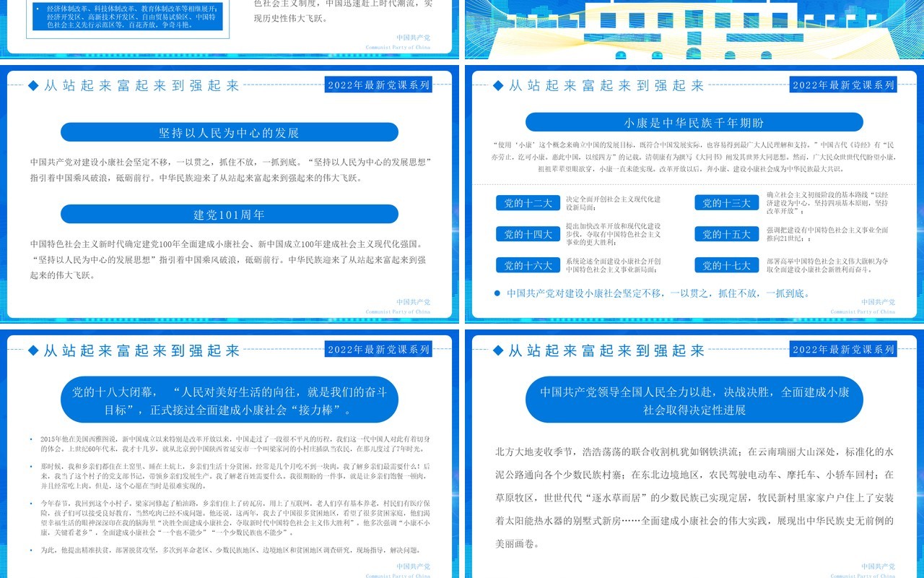Click the text starting '提出加快改革开放和现代化建设步伐'
This screenshot has width=924, height=578.
coord(613,234)
